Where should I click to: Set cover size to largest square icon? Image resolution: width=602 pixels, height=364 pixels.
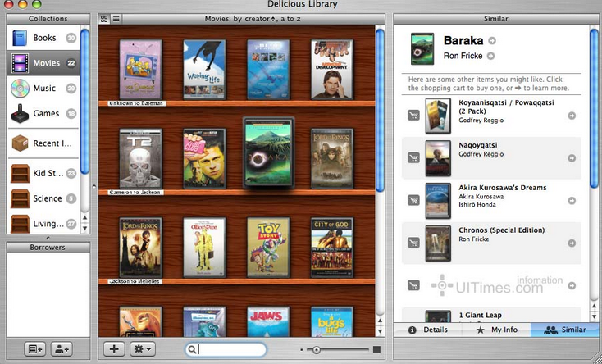tap(376, 349)
